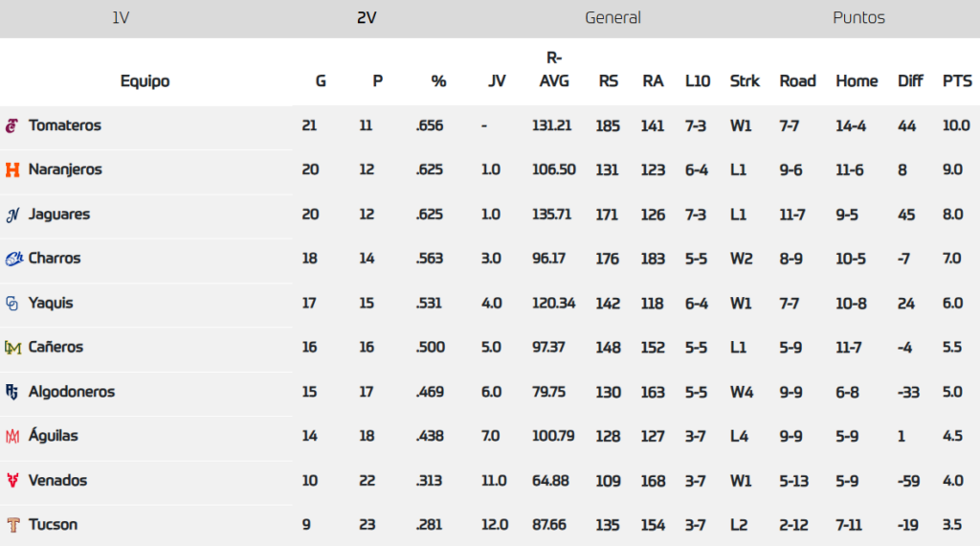Viewport: 980px width, 546px height.
Task: Click the Venados team logo
Action: [12, 480]
